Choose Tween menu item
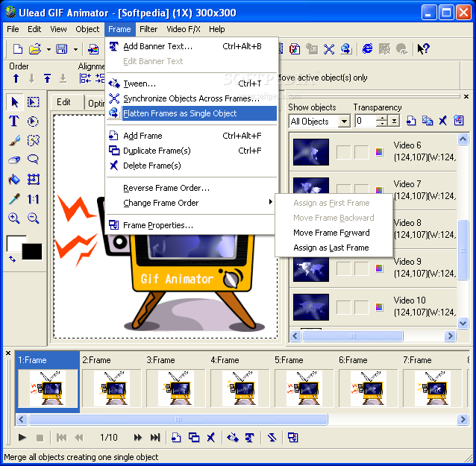 point(192,84)
